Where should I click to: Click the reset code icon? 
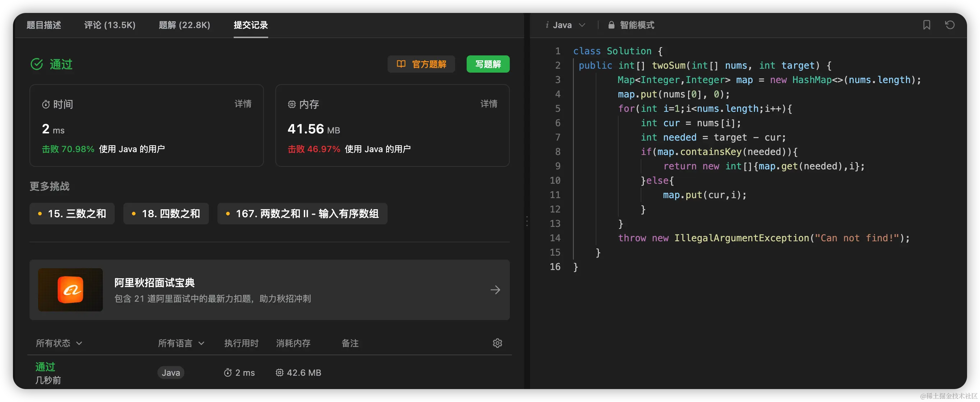949,25
